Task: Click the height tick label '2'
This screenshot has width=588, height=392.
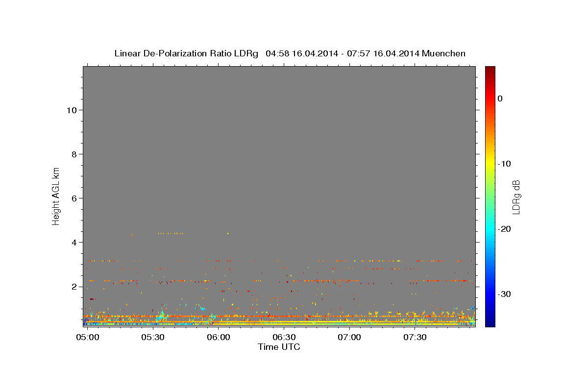Action: coord(73,287)
